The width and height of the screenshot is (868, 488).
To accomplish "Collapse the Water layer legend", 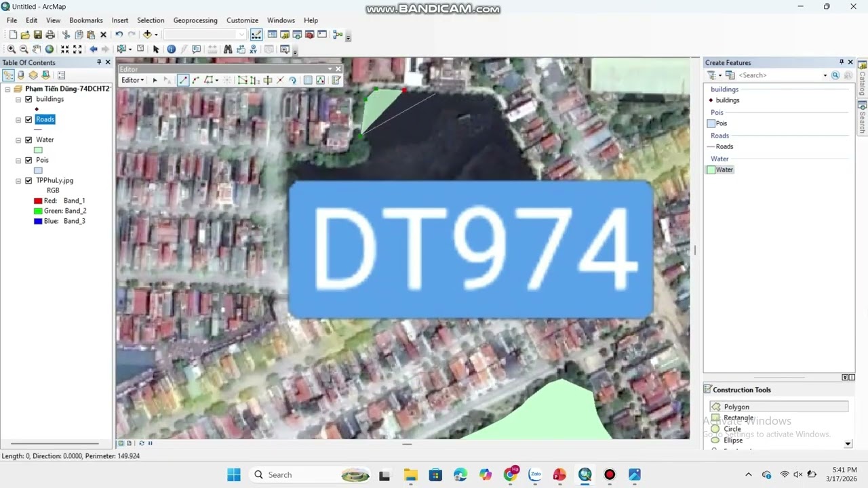I will [18, 140].
